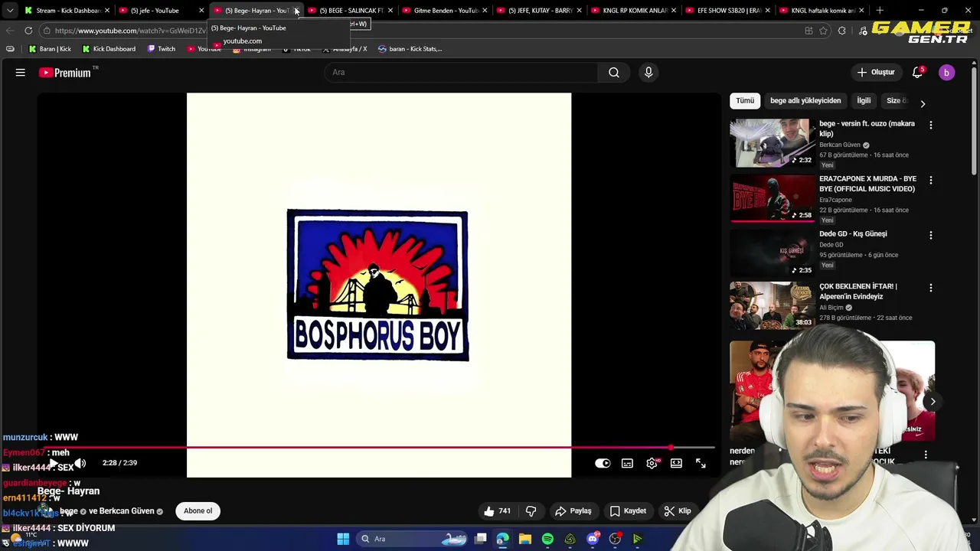
Task: Dislike the Bege- Hayran video
Action: pos(531,511)
